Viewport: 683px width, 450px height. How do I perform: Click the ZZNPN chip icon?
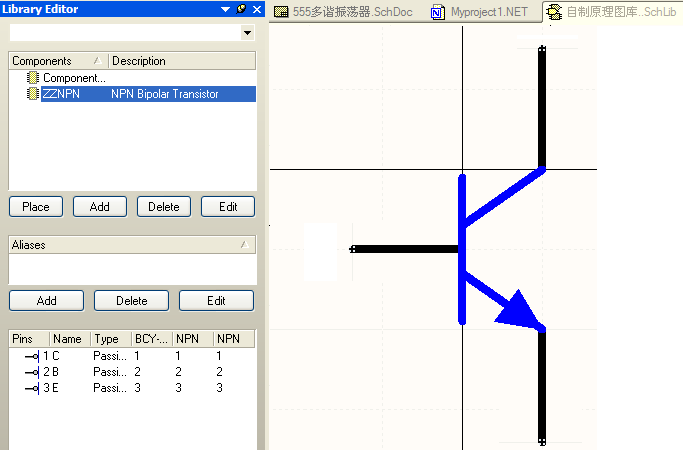(33, 94)
